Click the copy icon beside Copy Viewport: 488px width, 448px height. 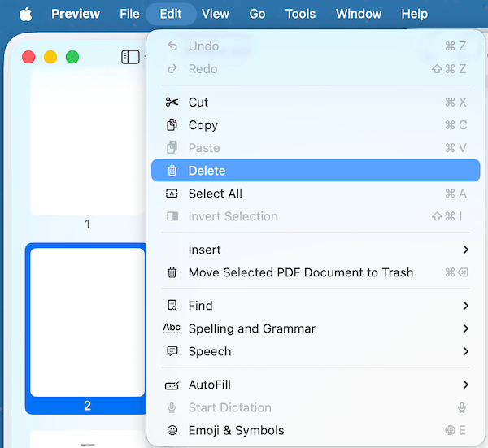tap(172, 124)
